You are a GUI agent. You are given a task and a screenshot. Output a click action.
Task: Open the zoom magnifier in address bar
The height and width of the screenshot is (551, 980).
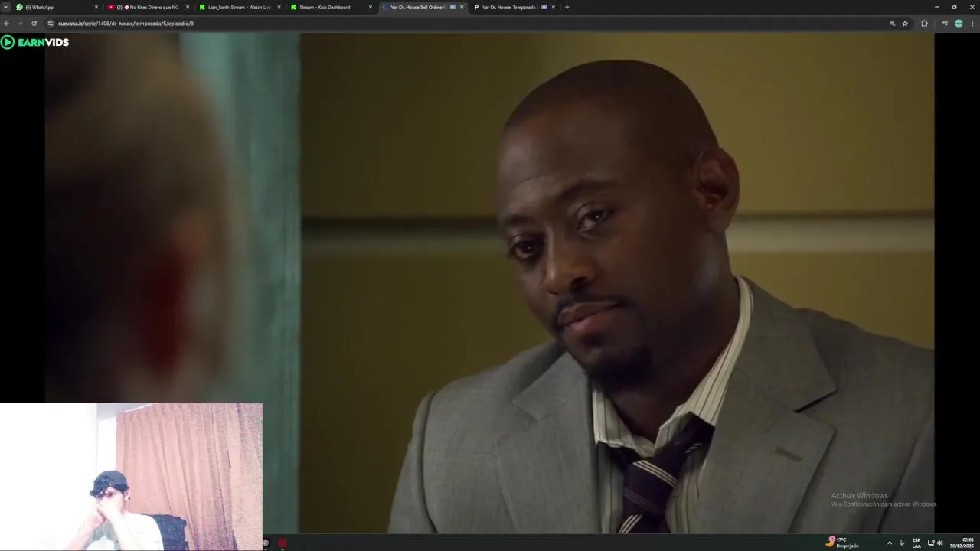(892, 24)
